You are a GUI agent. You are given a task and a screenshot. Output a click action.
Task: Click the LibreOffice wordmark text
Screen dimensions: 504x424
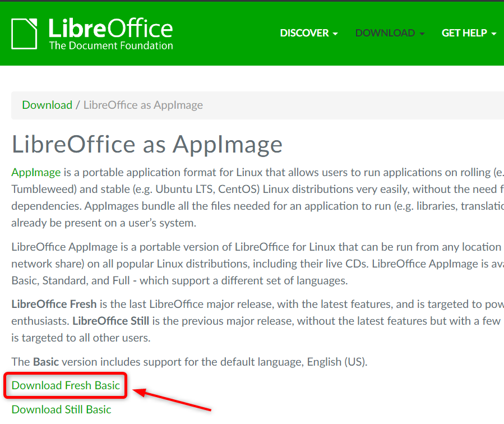pos(110,27)
